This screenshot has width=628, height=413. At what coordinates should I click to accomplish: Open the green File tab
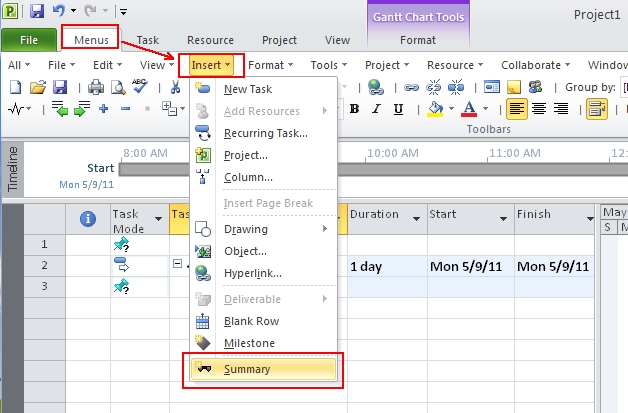[29, 40]
